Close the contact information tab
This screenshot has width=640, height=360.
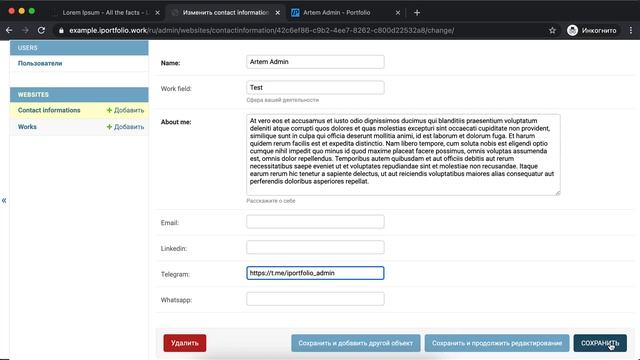(278, 13)
